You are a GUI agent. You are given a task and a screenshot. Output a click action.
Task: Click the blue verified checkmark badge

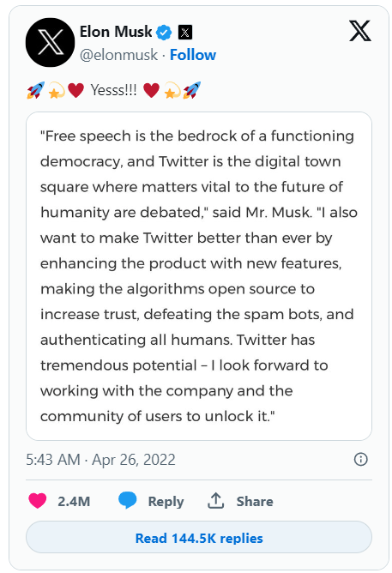(x=164, y=33)
